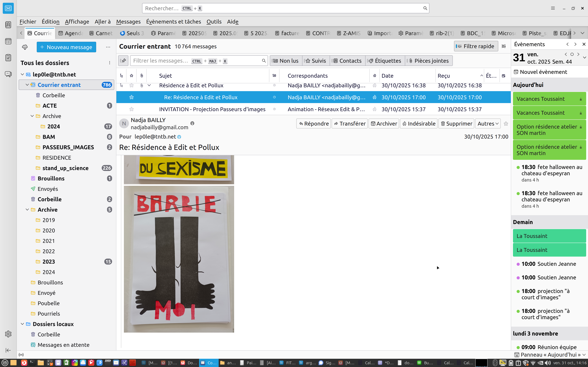Toggle the Pièces jointes filter

pyautogui.click(x=429, y=61)
